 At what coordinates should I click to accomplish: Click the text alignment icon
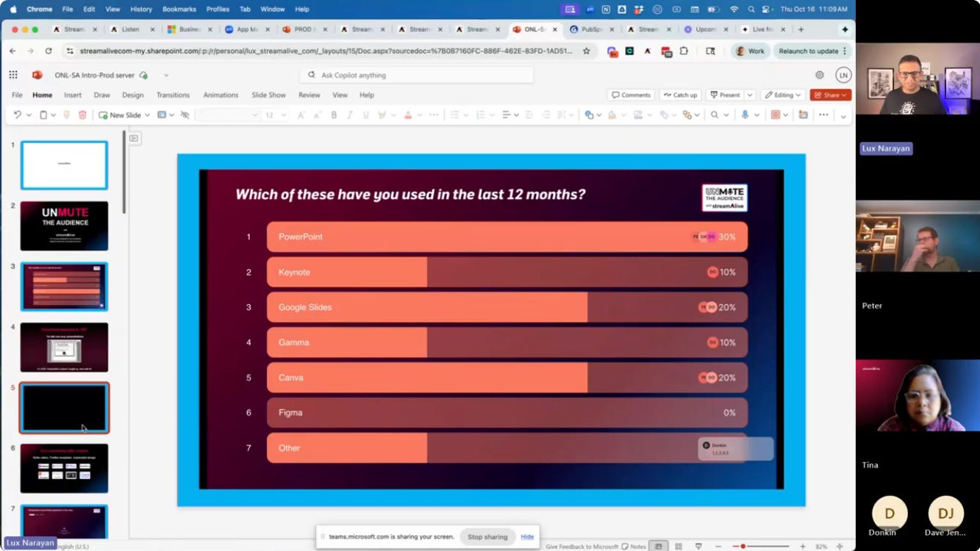click(x=506, y=115)
